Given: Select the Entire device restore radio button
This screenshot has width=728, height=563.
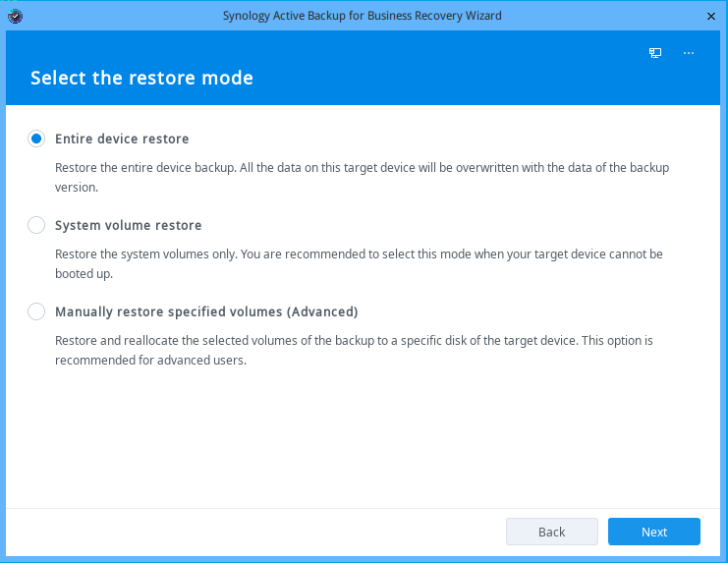Looking at the screenshot, I should click(x=36, y=139).
